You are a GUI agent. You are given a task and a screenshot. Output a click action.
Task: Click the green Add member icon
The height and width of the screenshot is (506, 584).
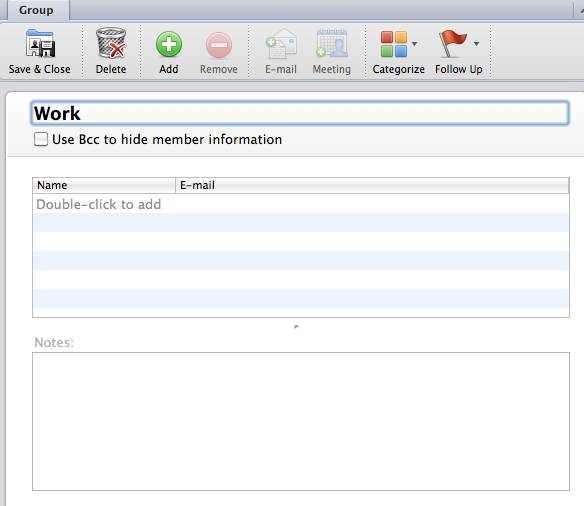click(x=169, y=44)
